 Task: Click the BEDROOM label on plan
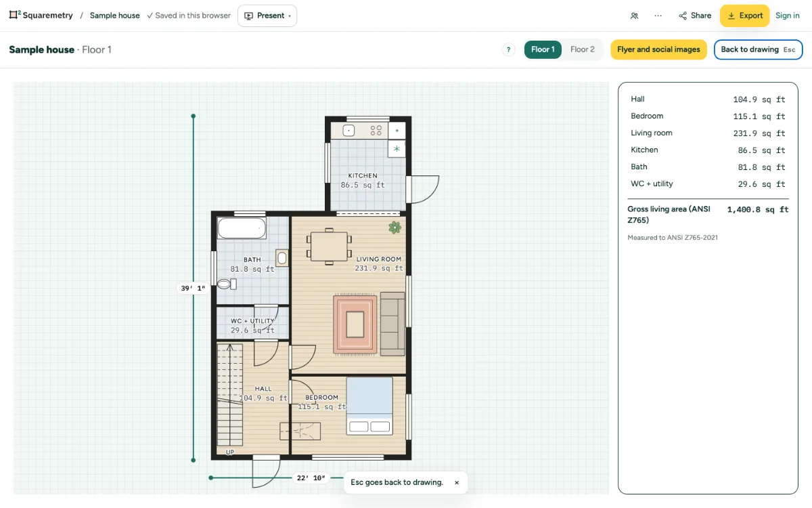[x=321, y=398]
